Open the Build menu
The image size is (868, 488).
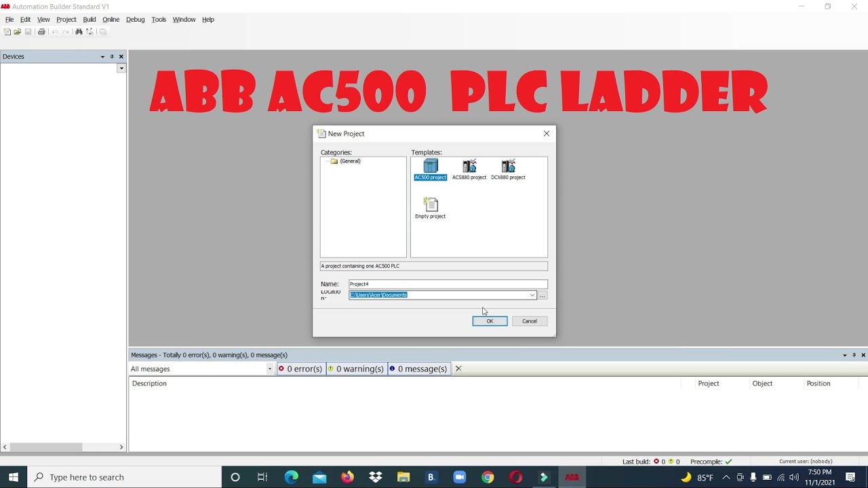click(x=90, y=20)
